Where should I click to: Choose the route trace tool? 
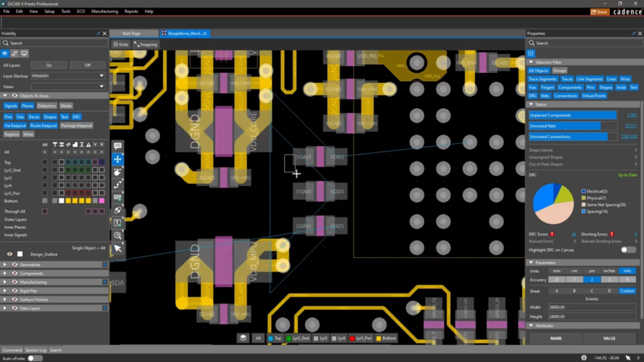(118, 184)
